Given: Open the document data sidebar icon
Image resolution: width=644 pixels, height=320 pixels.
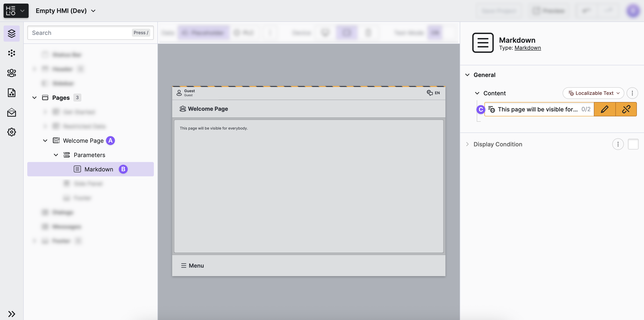Looking at the screenshot, I should point(11,93).
